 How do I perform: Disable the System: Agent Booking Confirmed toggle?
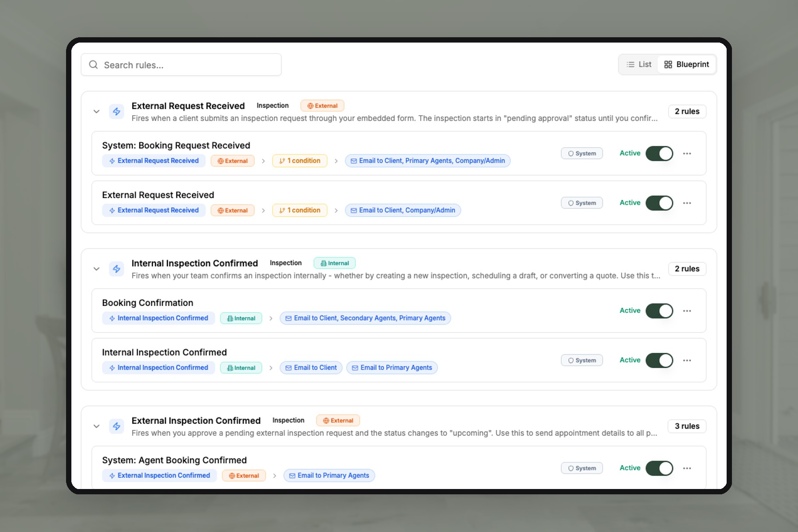659,468
